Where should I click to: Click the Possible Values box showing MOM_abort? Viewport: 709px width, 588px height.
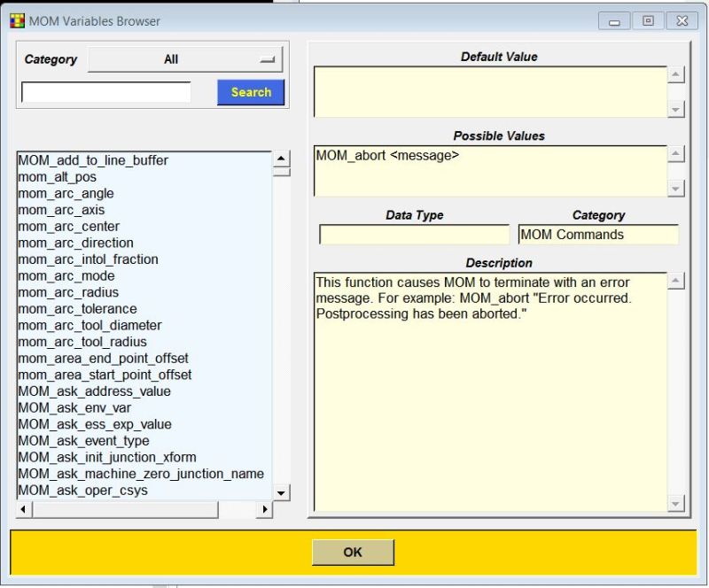click(491, 171)
